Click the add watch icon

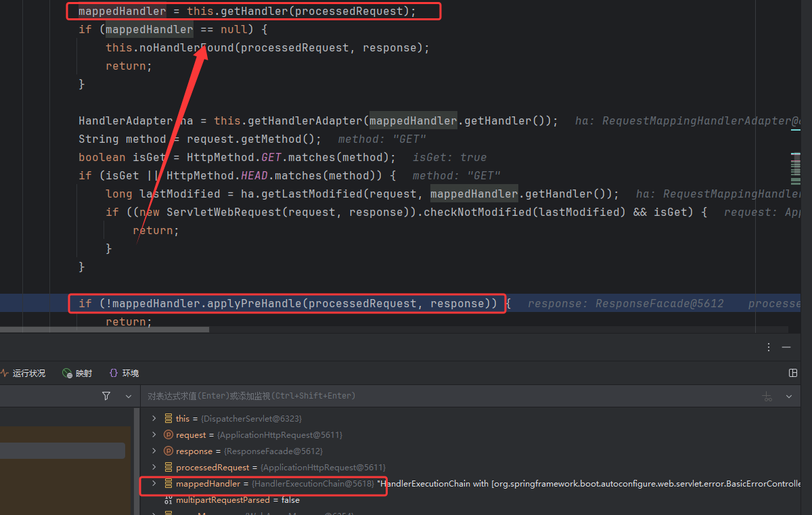pyautogui.click(x=767, y=397)
